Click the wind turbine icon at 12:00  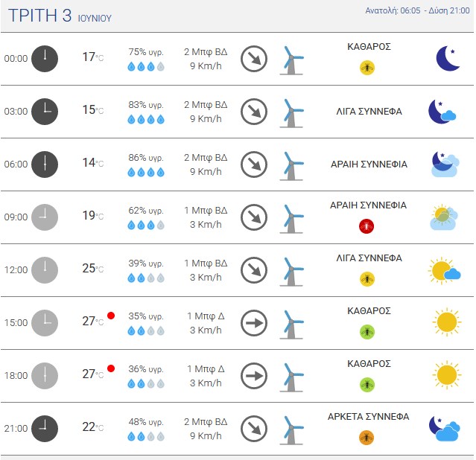[291, 272]
